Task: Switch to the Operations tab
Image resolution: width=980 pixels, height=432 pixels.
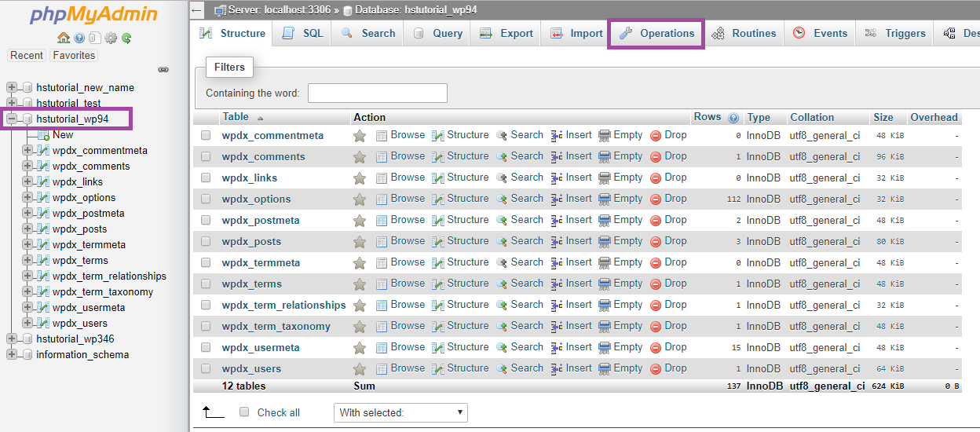Action: tap(656, 34)
